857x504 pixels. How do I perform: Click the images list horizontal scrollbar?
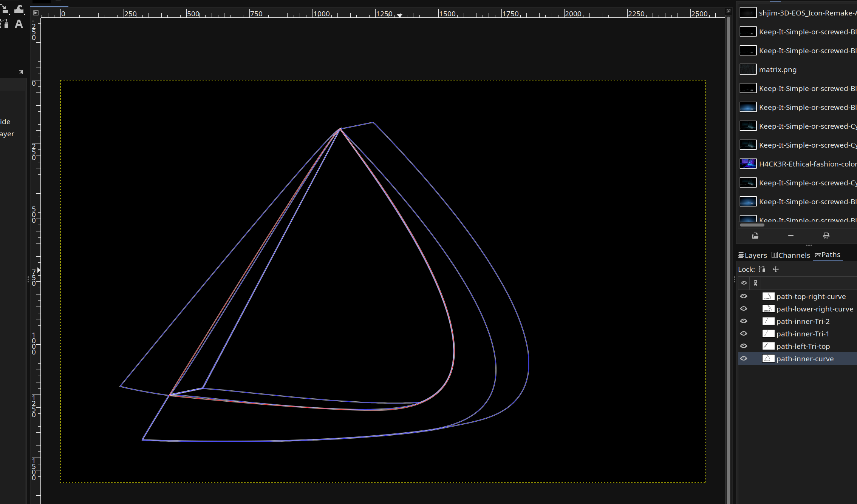click(752, 225)
